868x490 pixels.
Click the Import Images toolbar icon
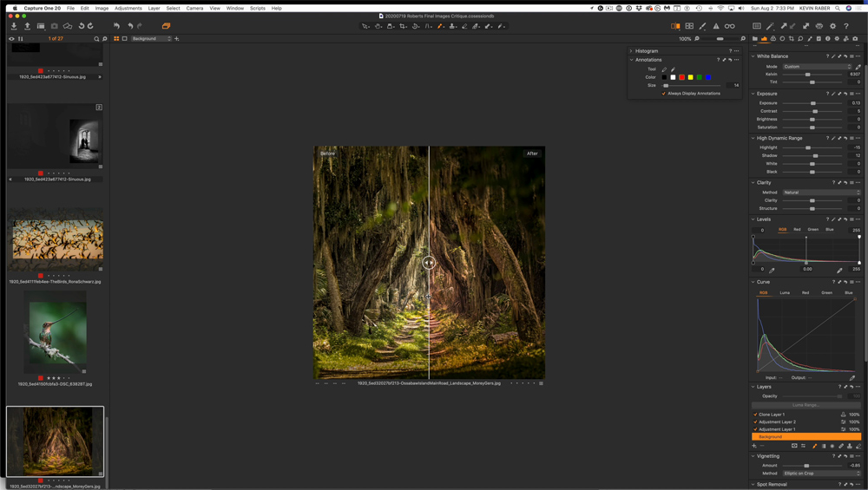(x=14, y=26)
